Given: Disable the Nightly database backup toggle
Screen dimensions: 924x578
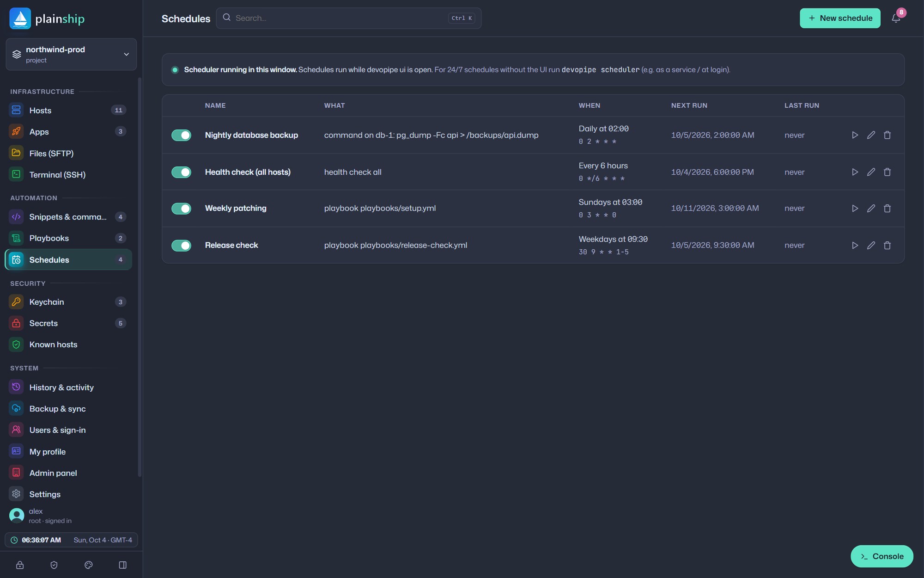Looking at the screenshot, I should (181, 135).
